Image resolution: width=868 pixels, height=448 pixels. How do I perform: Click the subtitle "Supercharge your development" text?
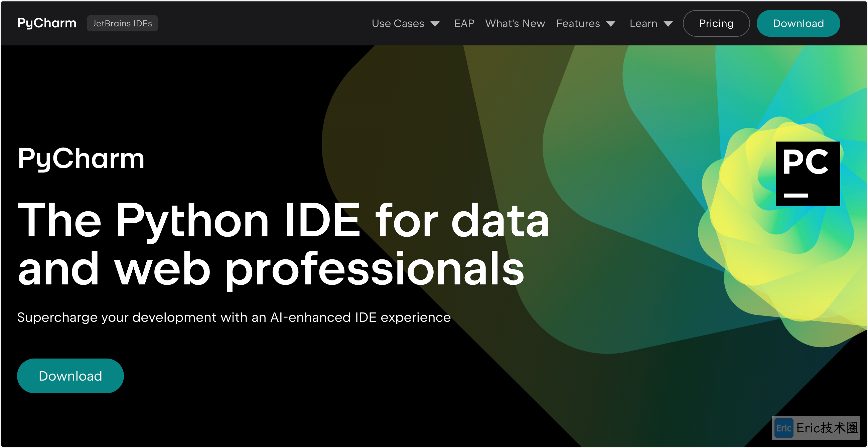coord(117,317)
